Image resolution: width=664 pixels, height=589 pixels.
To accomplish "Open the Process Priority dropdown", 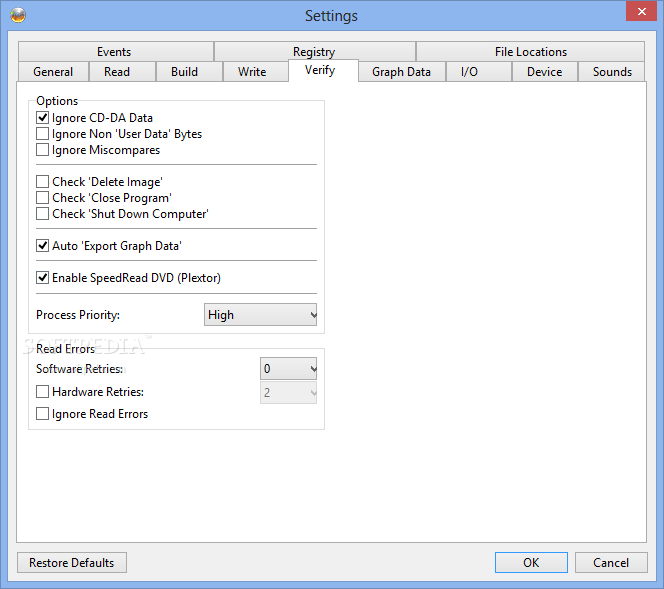I will click(260, 315).
